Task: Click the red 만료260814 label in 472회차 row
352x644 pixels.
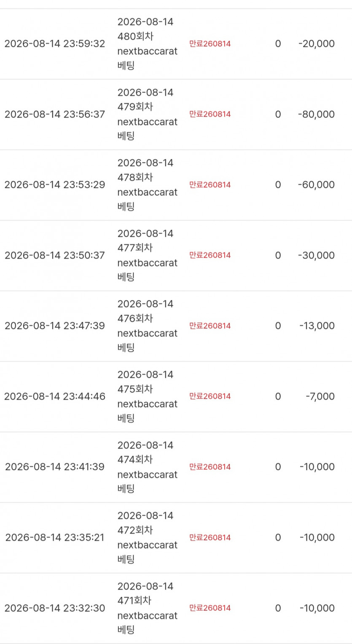Action: 210,537
